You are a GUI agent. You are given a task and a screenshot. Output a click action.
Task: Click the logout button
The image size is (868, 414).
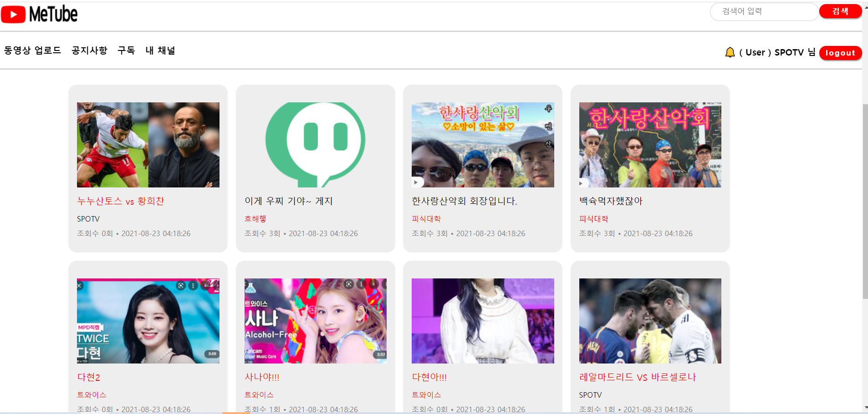(840, 53)
